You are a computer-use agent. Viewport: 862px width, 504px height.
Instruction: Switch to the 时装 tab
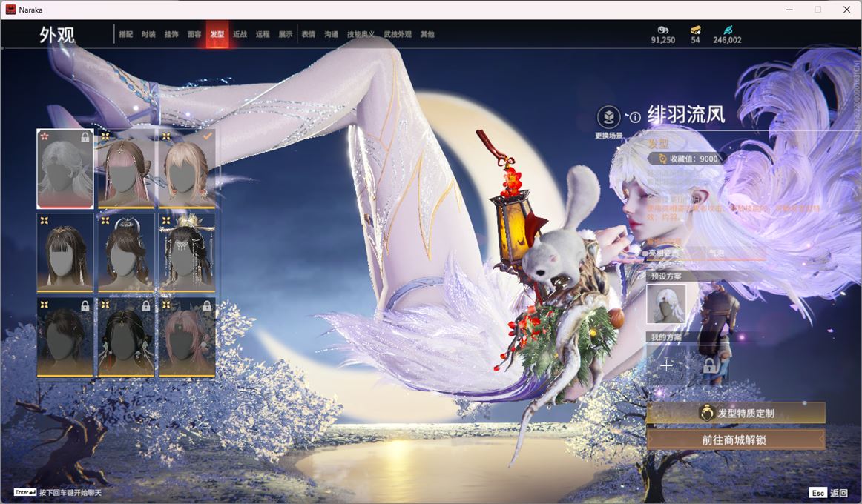point(148,34)
